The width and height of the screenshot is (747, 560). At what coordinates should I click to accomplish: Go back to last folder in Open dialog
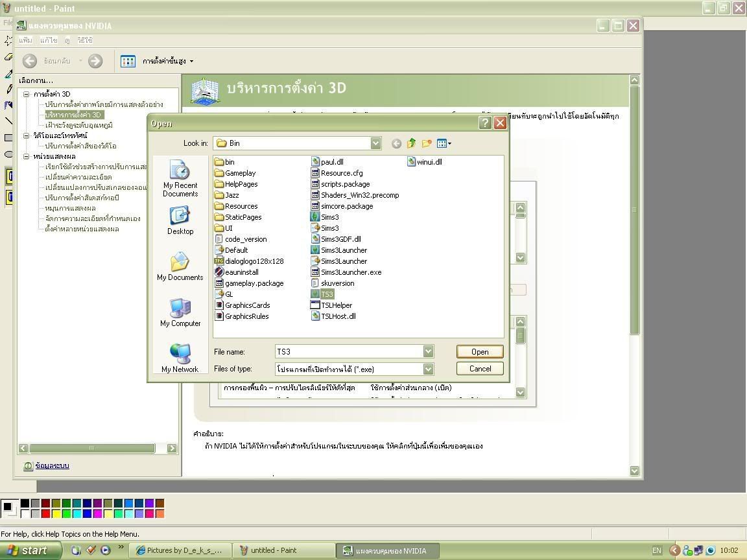[x=396, y=143]
